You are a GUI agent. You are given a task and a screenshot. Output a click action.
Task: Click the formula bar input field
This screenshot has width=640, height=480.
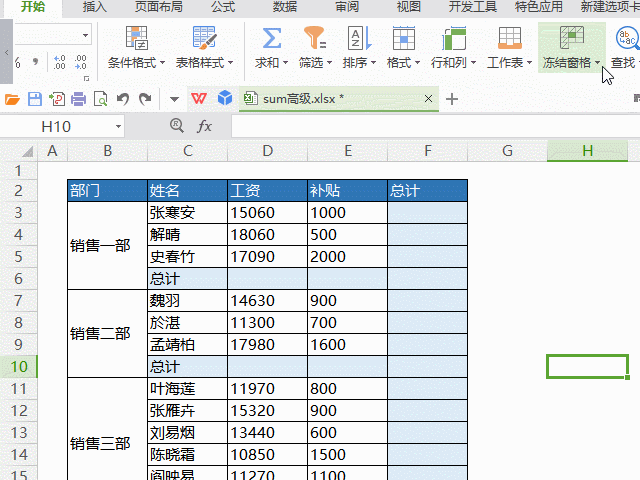430,127
